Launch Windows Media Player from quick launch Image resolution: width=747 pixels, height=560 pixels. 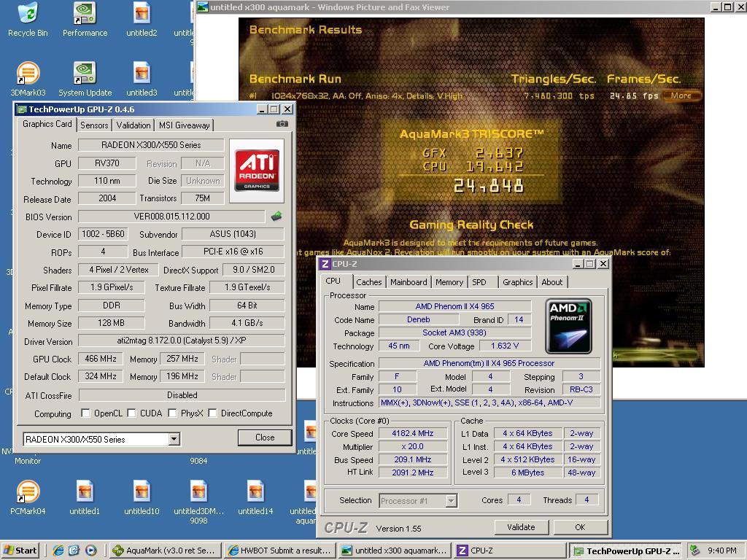[x=91, y=551]
